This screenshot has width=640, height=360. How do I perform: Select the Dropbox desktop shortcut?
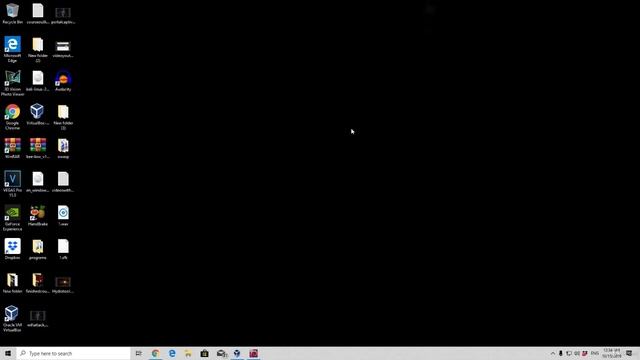12,249
